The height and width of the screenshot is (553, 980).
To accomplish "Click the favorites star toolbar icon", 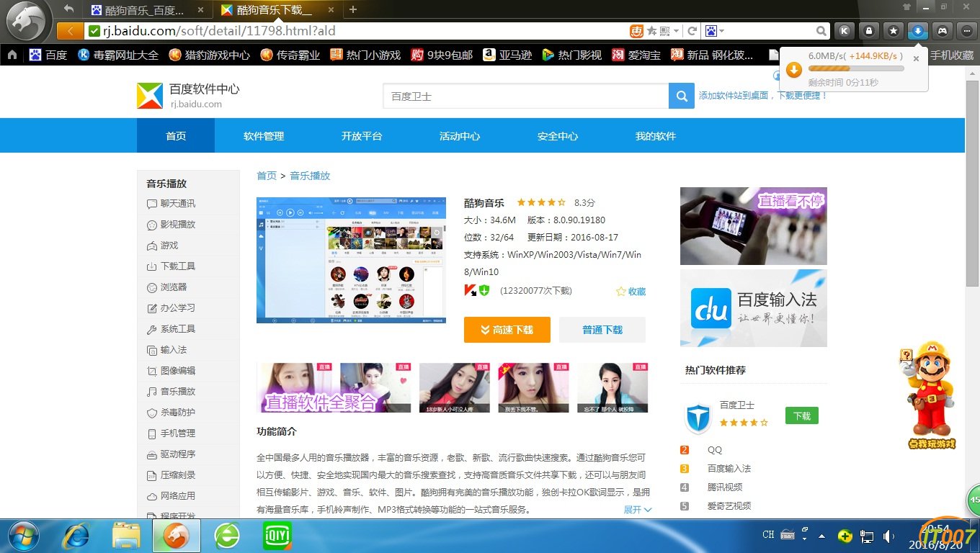I will click(894, 31).
